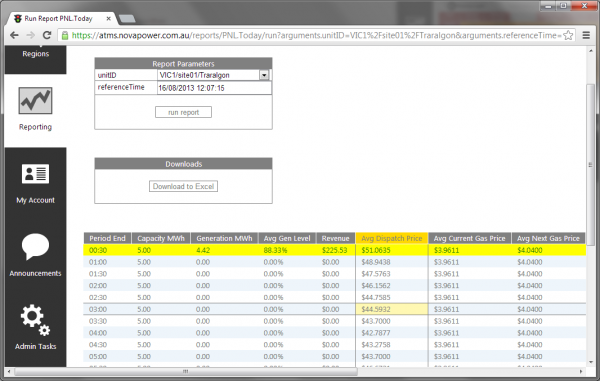
Task: Click the 88.33% gen level cell
Action: (x=275, y=250)
